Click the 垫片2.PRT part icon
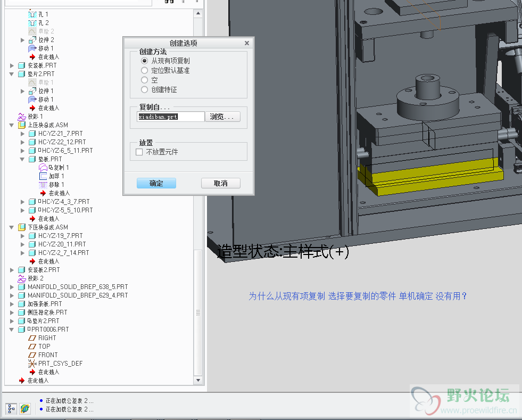This screenshot has height=420, width=522. tap(22, 74)
